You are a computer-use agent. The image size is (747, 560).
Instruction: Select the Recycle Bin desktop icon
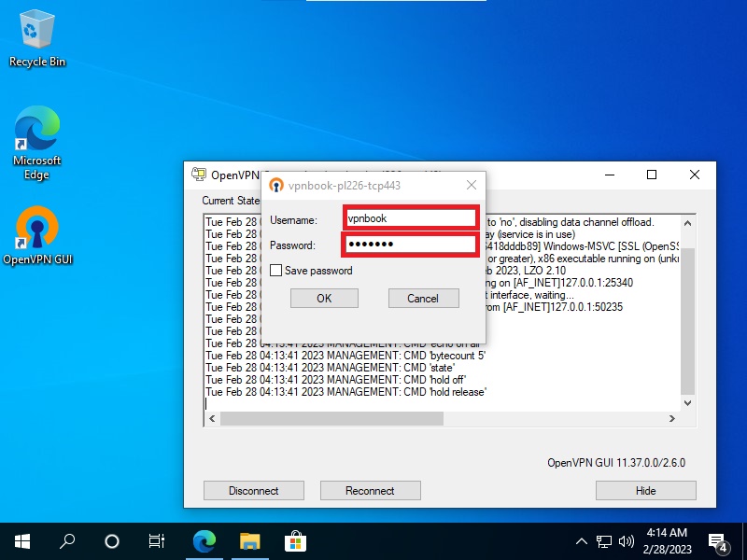point(37,39)
